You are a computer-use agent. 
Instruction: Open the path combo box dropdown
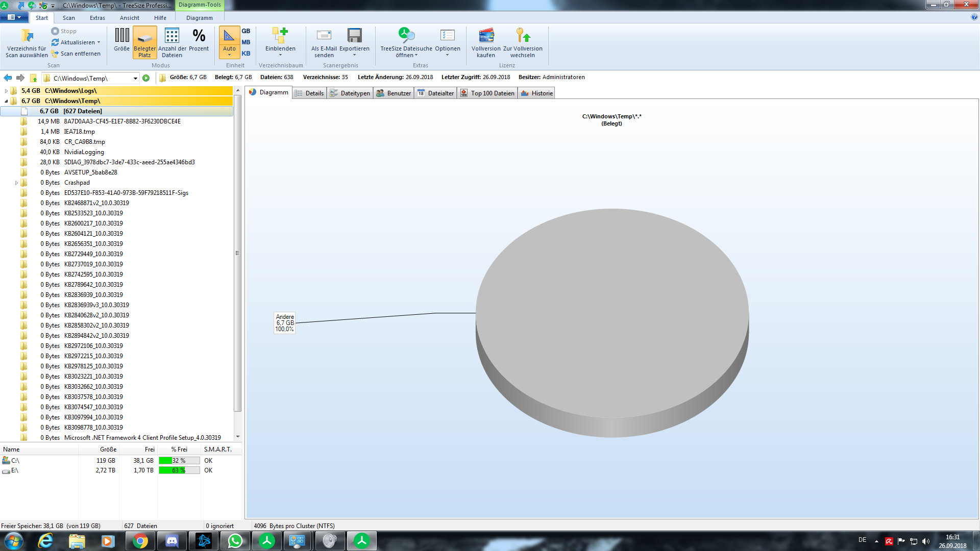click(135, 78)
